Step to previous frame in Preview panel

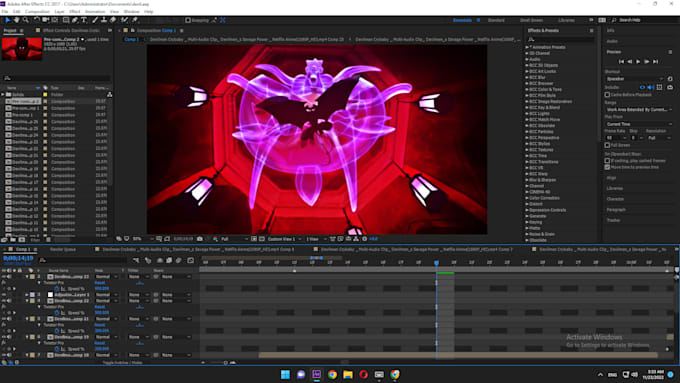coord(630,62)
